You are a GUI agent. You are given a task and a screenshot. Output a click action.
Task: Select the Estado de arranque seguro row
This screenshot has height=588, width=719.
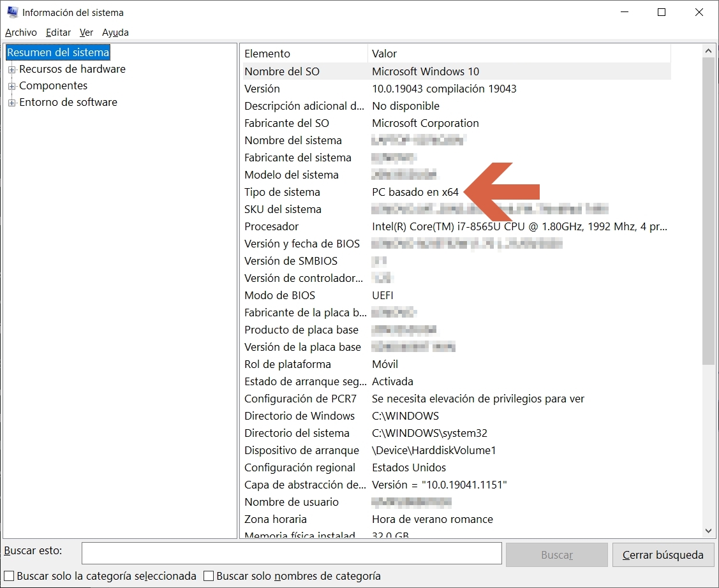point(457,381)
